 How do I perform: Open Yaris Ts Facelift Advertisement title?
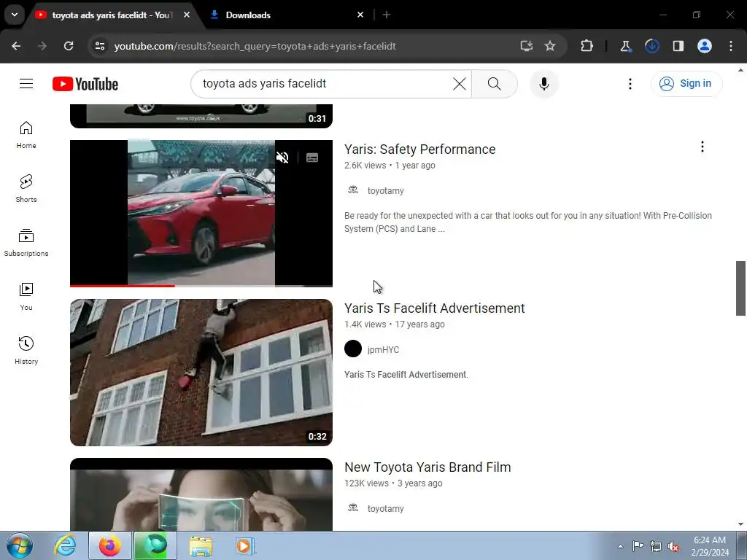click(x=435, y=308)
